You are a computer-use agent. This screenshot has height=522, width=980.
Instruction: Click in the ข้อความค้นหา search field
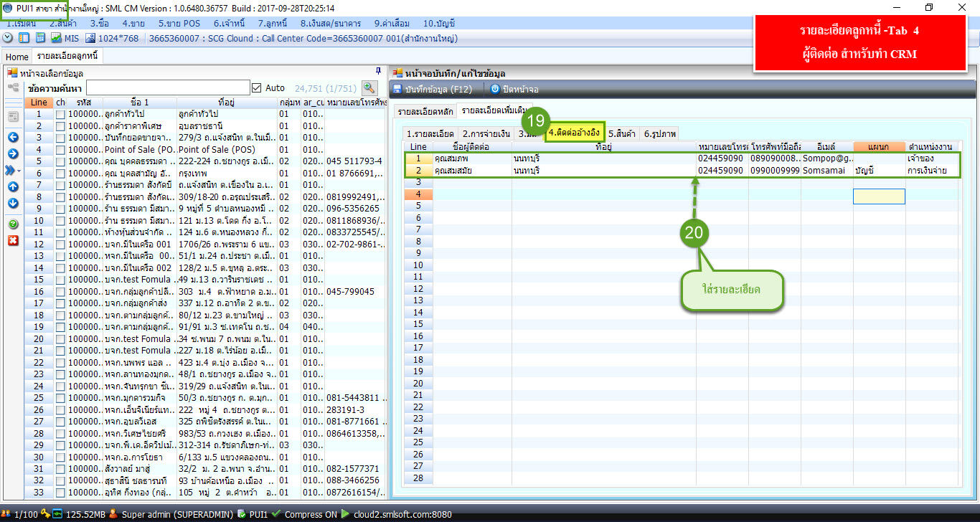[167, 88]
